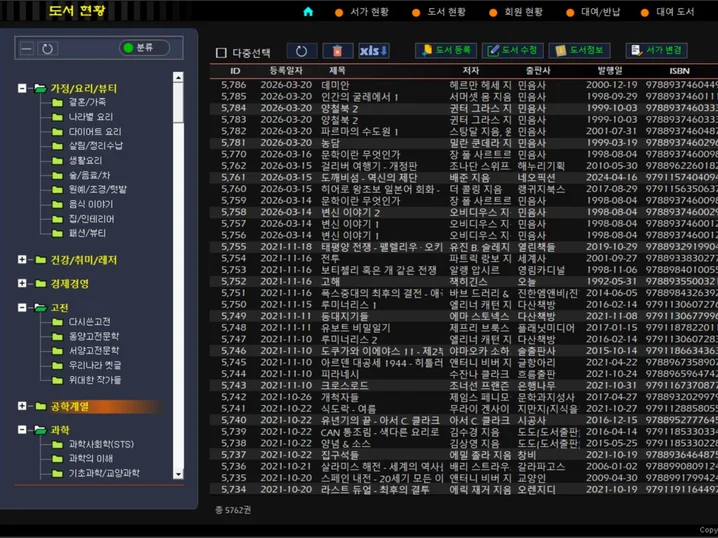The image size is (718, 538).
Task: Click the 도서정보 button
Action: pos(578,51)
